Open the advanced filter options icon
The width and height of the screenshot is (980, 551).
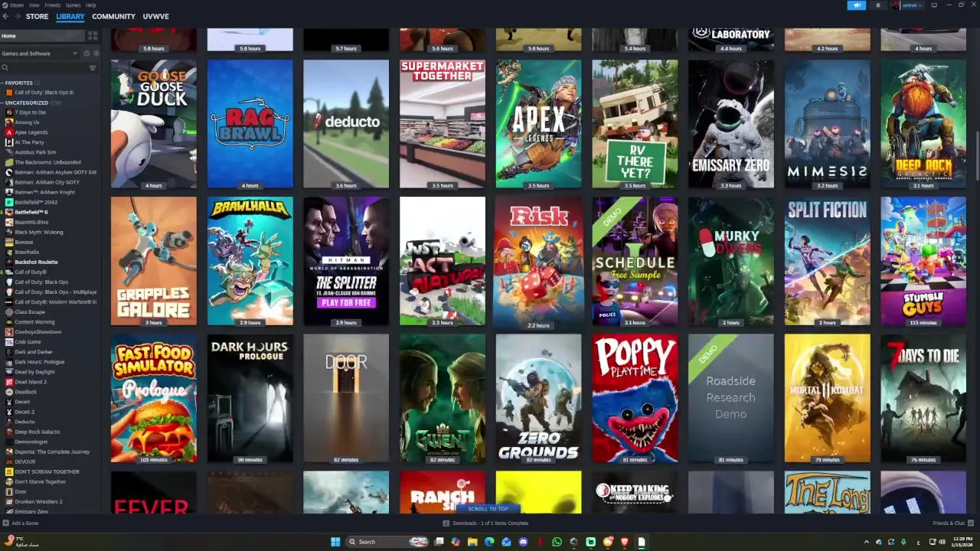click(93, 68)
